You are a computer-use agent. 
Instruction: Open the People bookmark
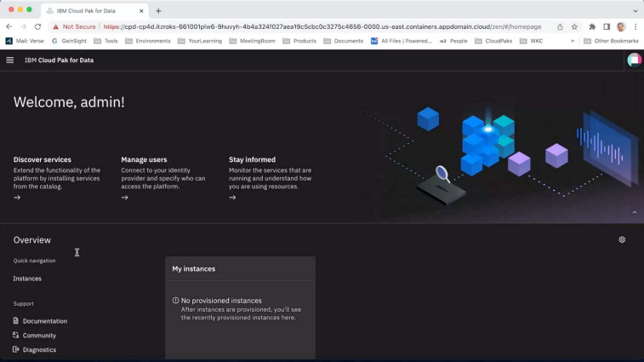coord(453,41)
